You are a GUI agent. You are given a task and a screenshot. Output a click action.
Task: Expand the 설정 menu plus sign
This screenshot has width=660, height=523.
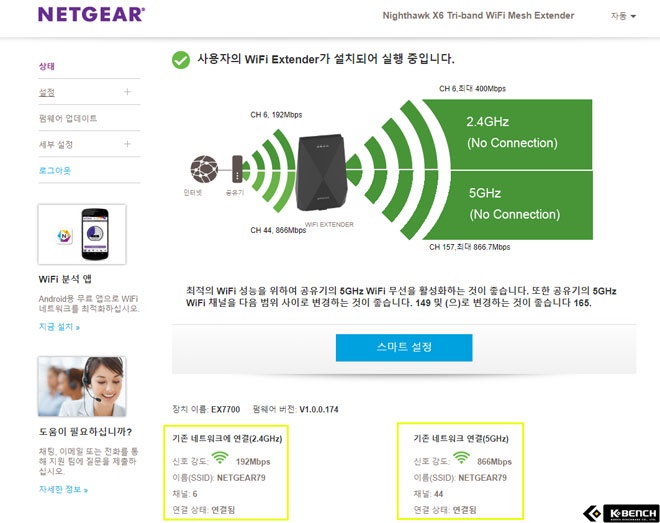click(127, 92)
